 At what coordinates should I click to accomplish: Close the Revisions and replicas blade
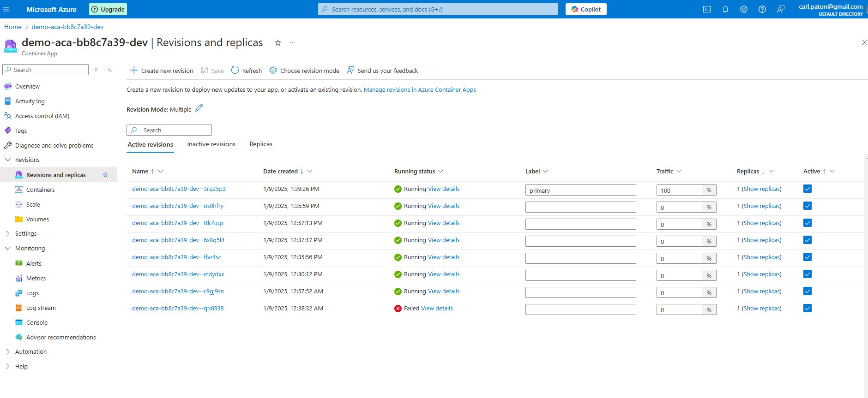864,42
